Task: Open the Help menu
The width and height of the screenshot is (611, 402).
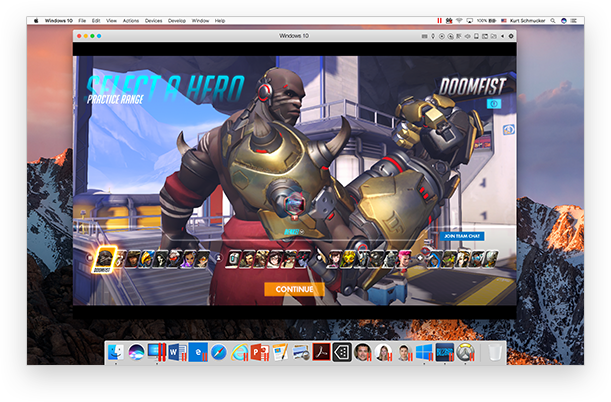Action: (220, 21)
